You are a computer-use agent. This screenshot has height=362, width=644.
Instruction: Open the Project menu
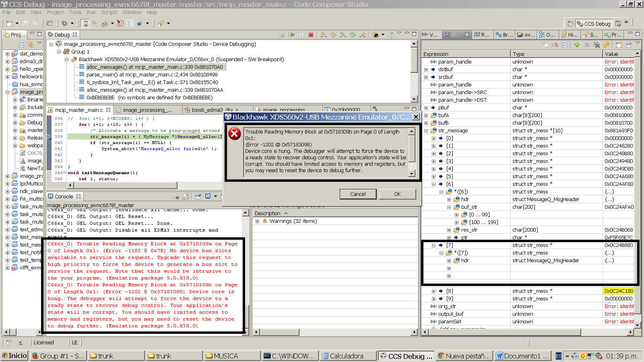(55, 12)
